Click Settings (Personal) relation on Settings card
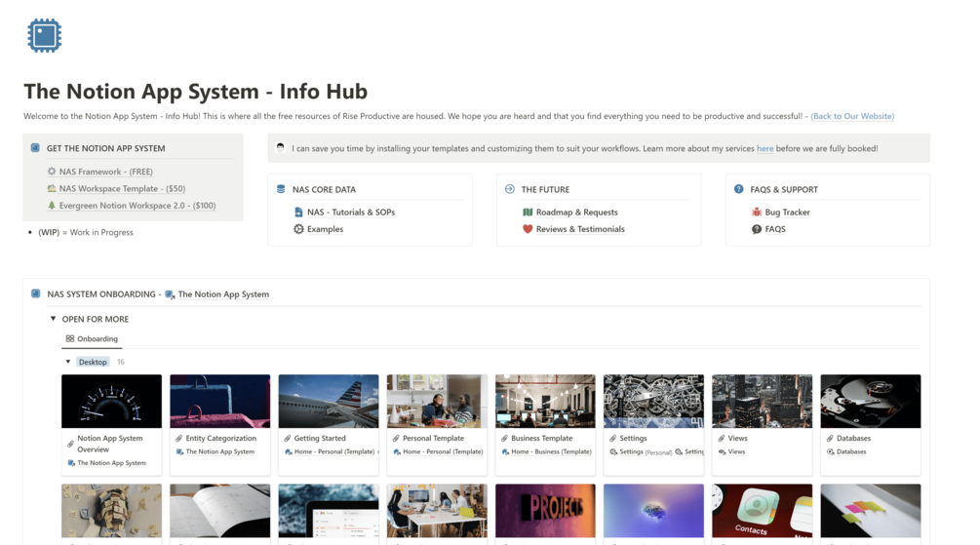This screenshot has width=980, height=545. tap(645, 451)
